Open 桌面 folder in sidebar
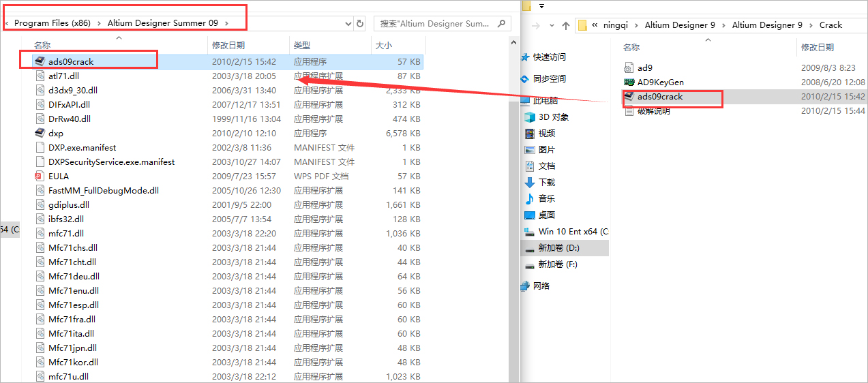 point(547,215)
